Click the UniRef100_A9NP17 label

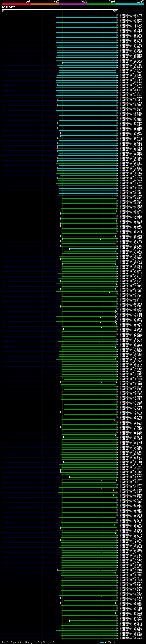click(x=131, y=25)
